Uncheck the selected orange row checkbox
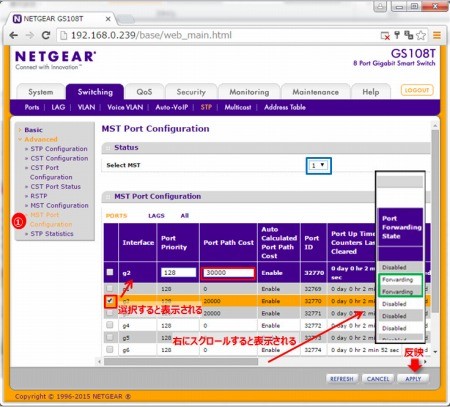 click(x=110, y=301)
